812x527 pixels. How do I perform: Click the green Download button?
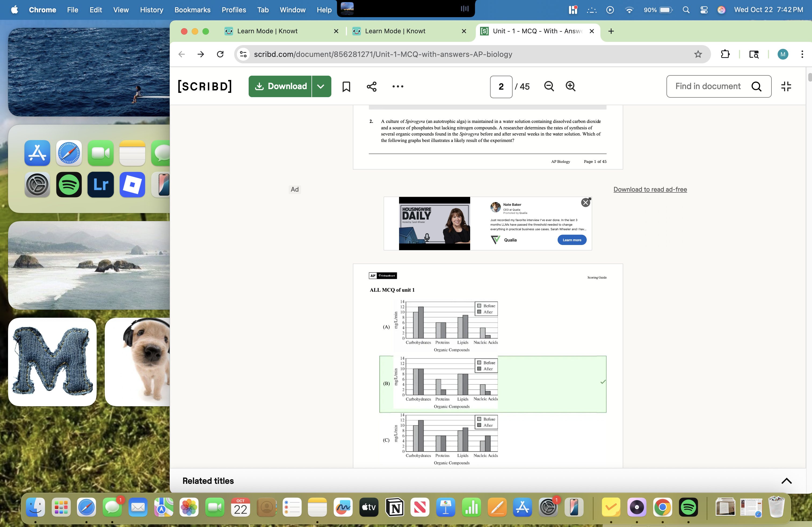tap(280, 87)
